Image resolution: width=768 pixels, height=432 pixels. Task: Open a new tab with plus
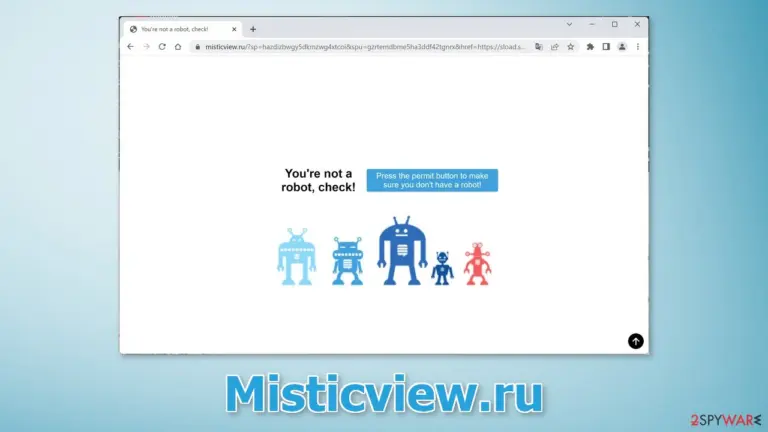pyautogui.click(x=253, y=29)
